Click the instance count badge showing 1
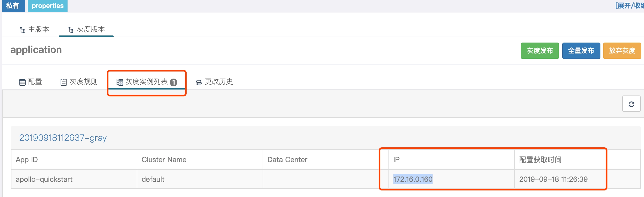 coord(174,82)
